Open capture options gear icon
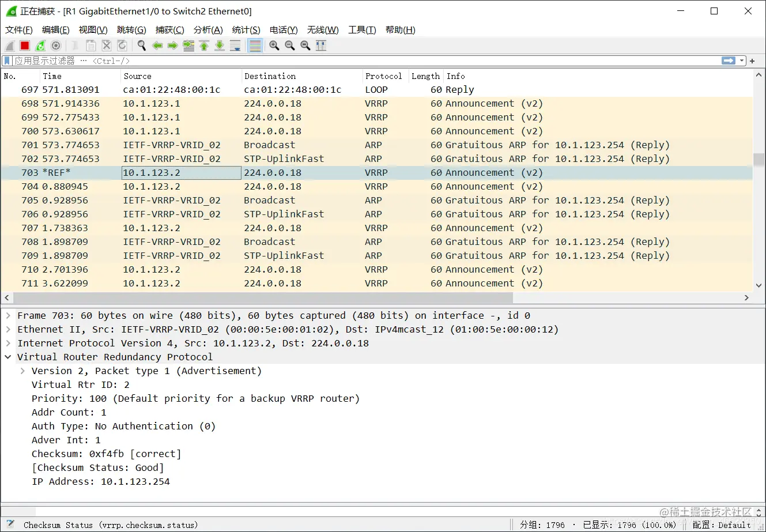 point(56,46)
